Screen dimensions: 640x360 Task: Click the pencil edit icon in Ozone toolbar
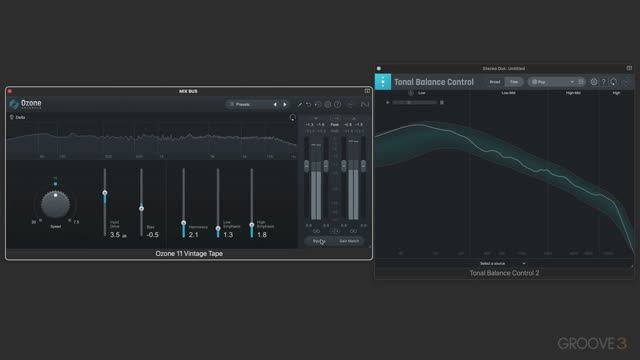click(x=300, y=104)
